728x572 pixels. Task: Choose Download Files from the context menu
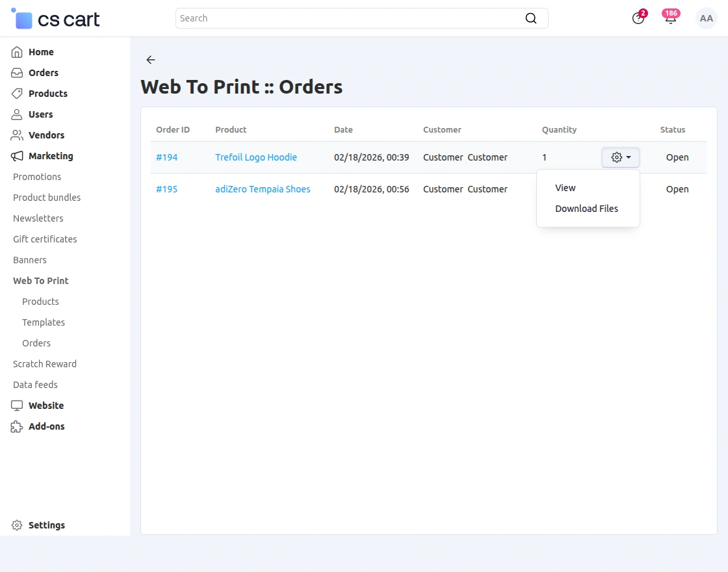tap(586, 209)
